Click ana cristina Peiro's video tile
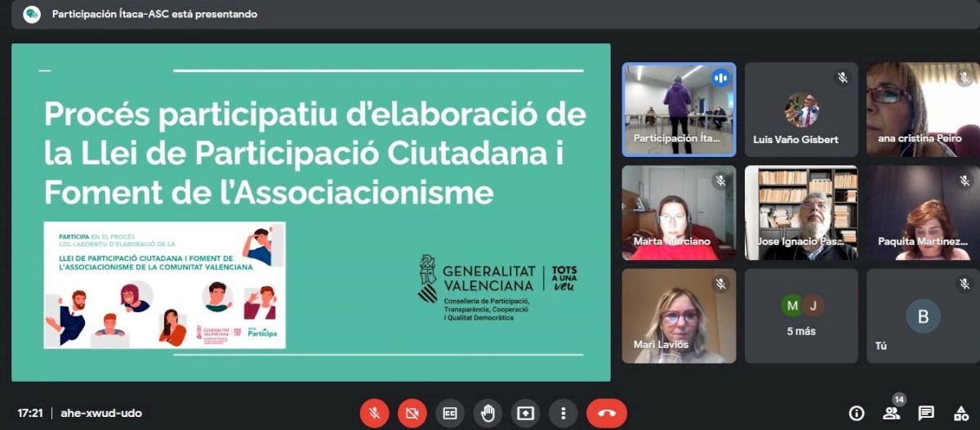980x430 pixels. [x=923, y=109]
